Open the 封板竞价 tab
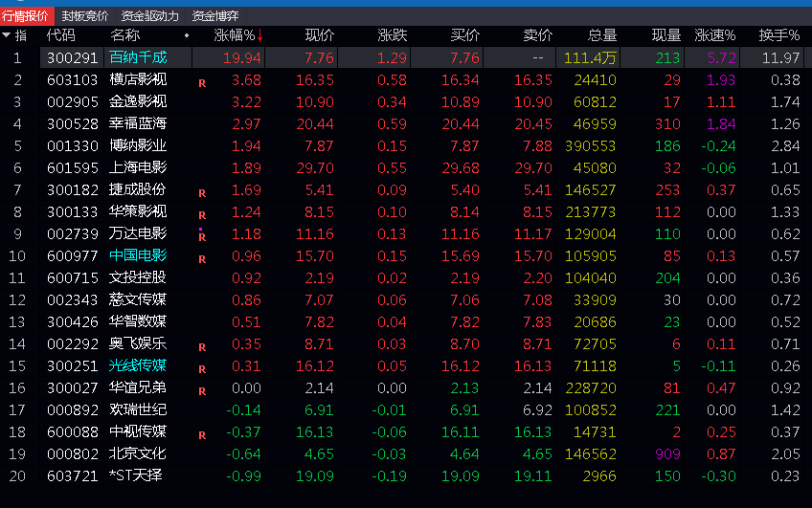This screenshot has height=508, width=812. (x=85, y=16)
